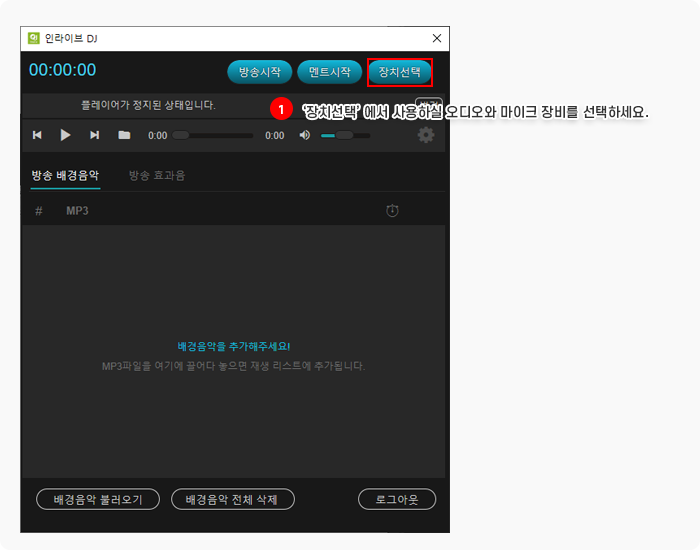Click 배경음악 불러오기 button
The width and height of the screenshot is (700, 550).
[98, 499]
